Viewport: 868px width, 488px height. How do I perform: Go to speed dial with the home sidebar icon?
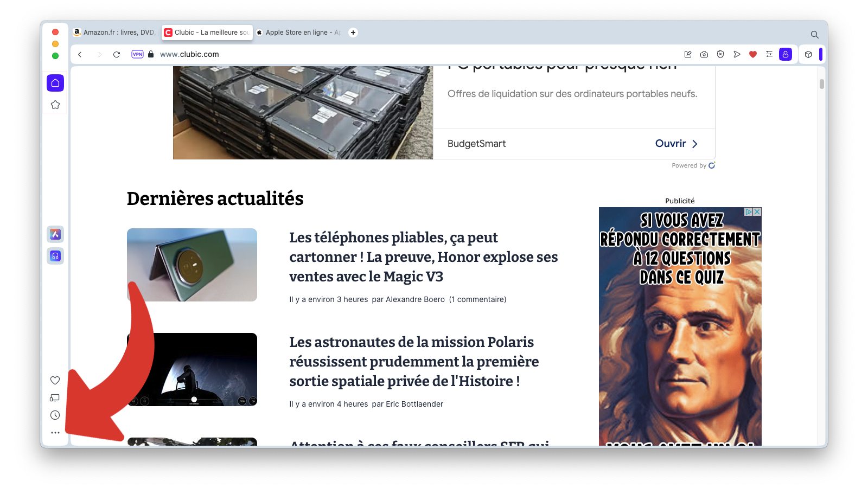[55, 83]
